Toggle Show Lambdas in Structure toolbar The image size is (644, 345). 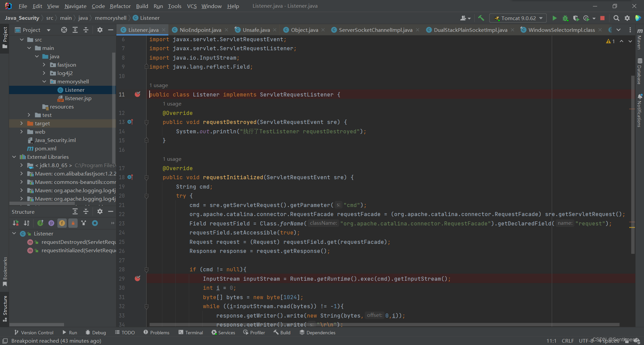tap(84, 223)
